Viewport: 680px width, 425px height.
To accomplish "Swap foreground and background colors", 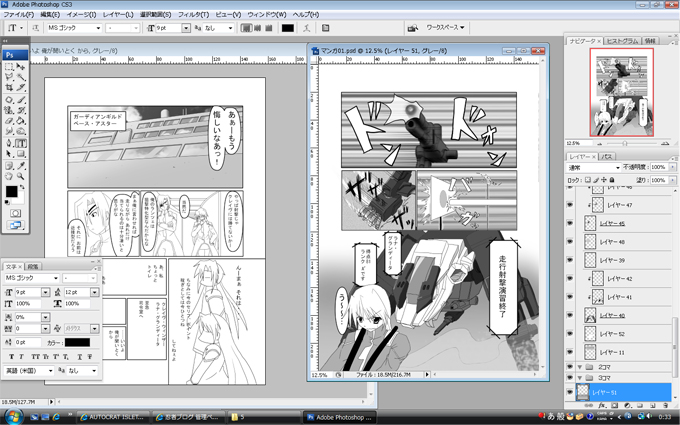I will point(22,187).
